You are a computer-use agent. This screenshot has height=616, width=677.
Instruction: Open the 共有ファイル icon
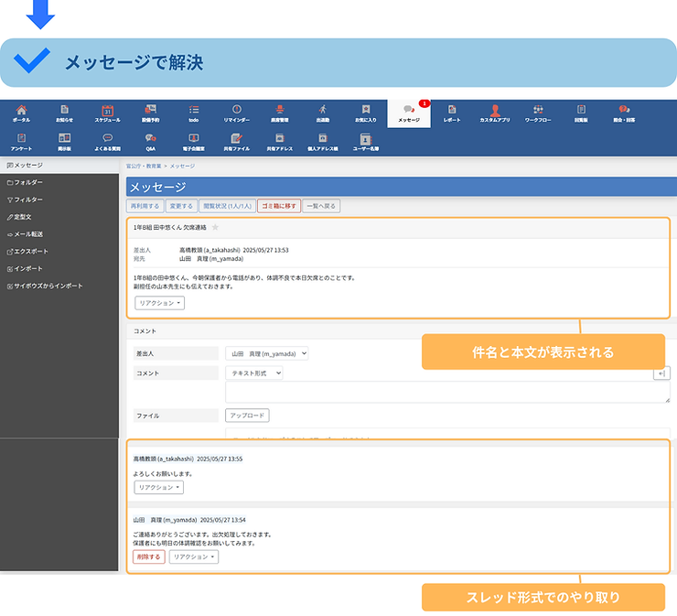236,140
